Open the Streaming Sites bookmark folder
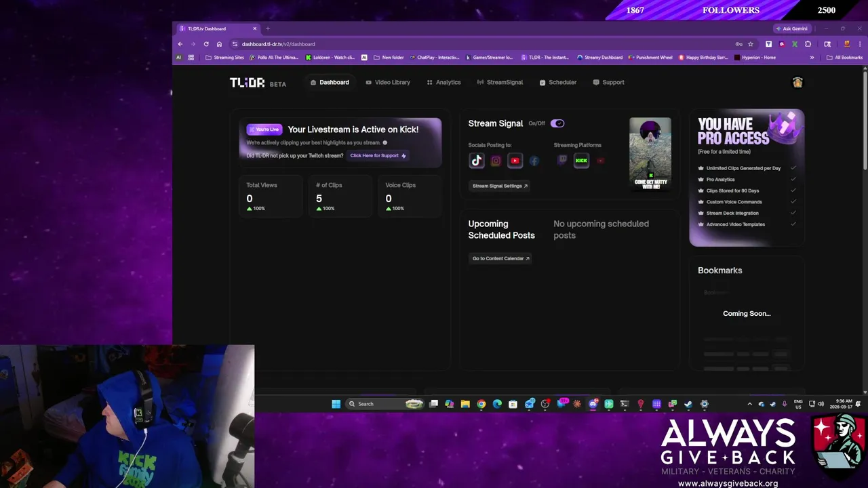The height and width of the screenshot is (488, 868). pyautogui.click(x=224, y=58)
